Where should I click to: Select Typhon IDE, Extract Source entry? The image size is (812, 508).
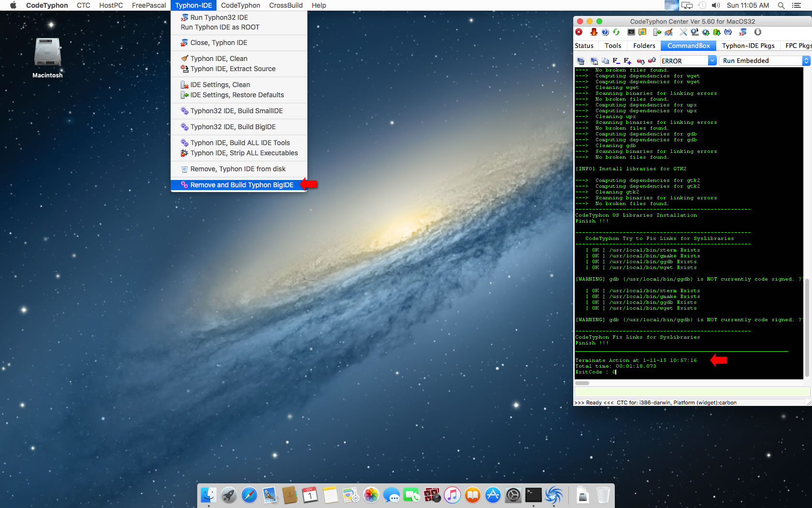coord(239,69)
